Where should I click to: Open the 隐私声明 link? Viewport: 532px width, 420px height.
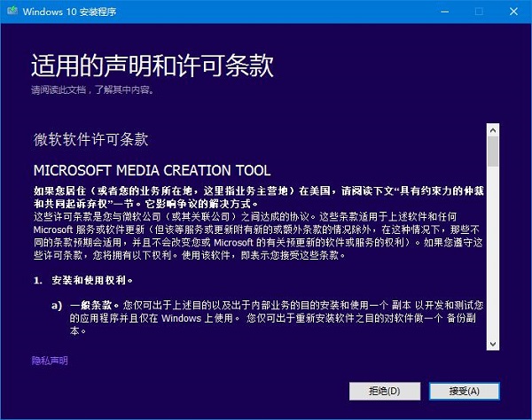[50, 361]
